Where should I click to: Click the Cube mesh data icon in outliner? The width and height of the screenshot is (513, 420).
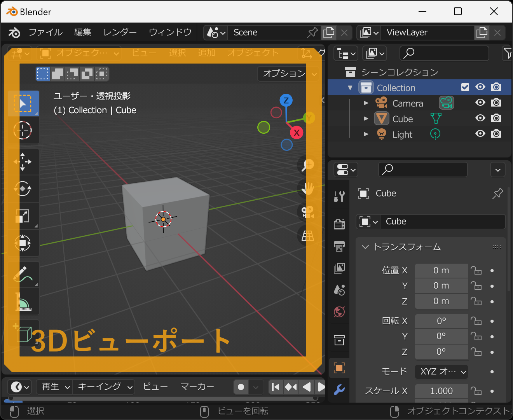[436, 118]
